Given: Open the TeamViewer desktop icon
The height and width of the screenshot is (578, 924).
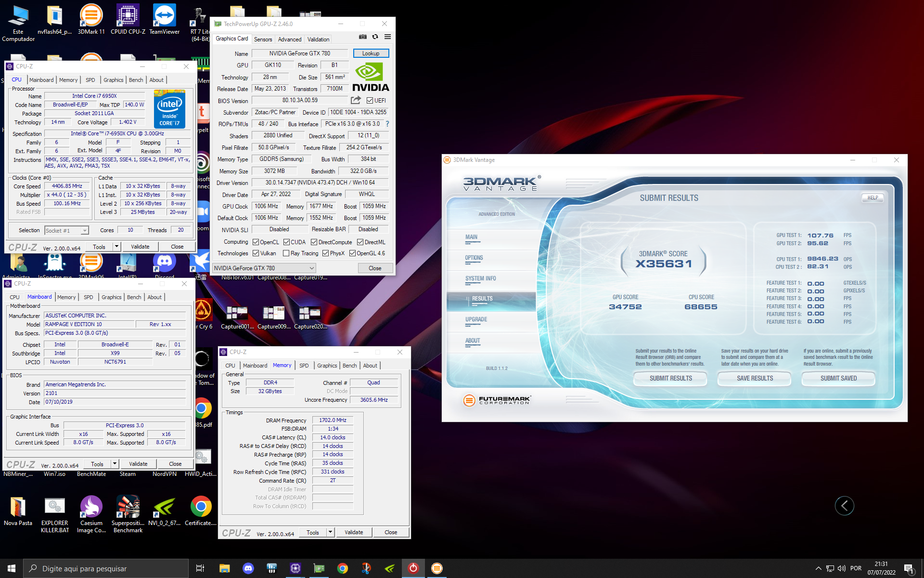Looking at the screenshot, I should (165, 19).
